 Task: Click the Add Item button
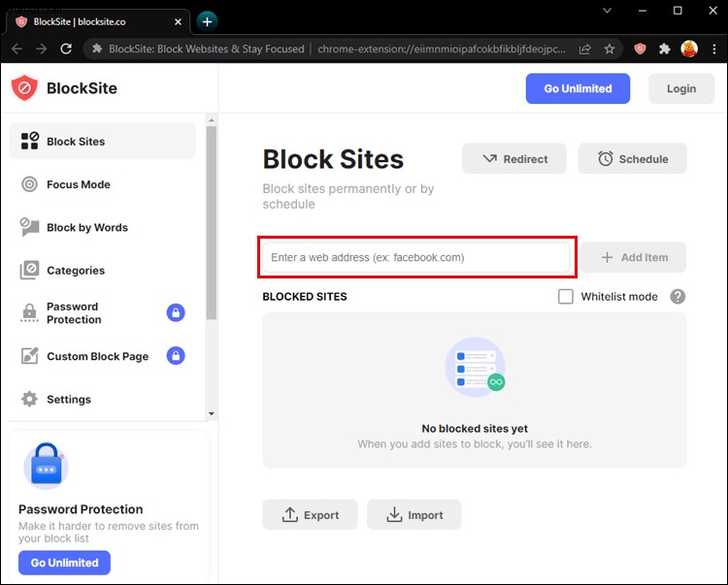click(x=633, y=257)
